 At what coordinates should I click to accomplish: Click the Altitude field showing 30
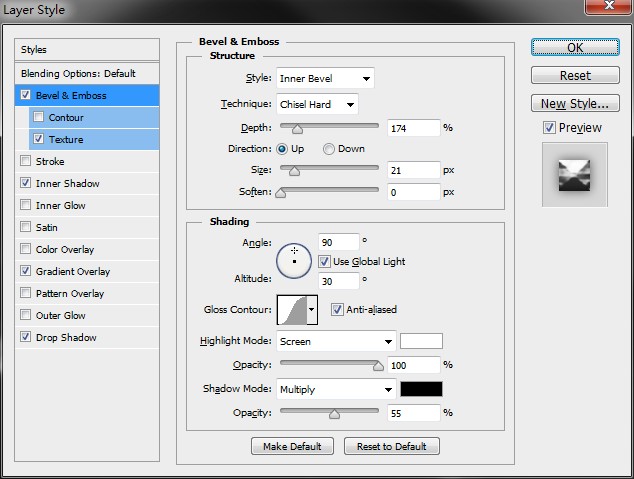338,281
